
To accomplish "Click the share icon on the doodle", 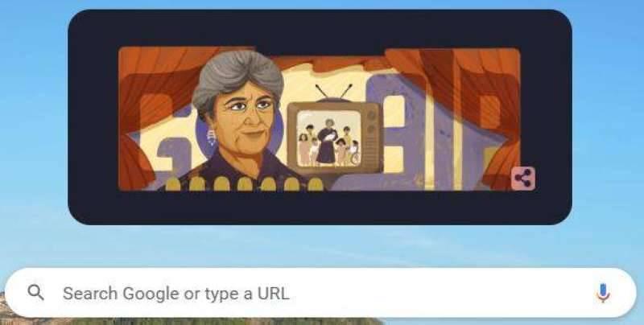I will click(522, 179).
